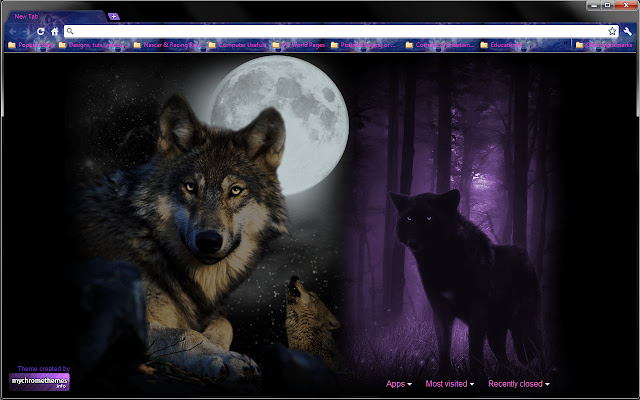Click the browser back arrow

tap(13, 31)
